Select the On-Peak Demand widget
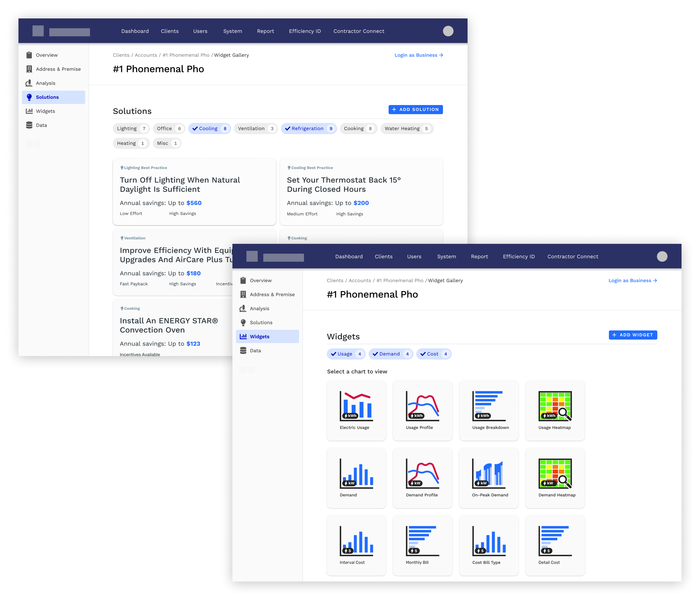700x600 pixels. click(x=489, y=478)
